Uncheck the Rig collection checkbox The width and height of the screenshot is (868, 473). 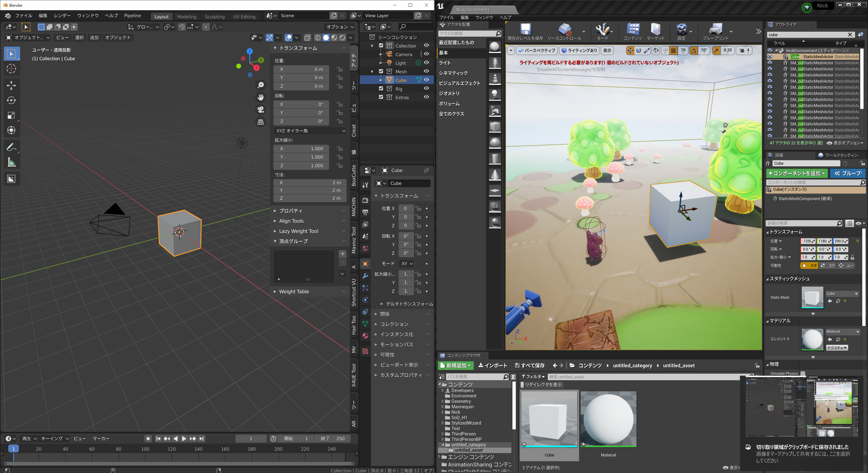(x=381, y=88)
